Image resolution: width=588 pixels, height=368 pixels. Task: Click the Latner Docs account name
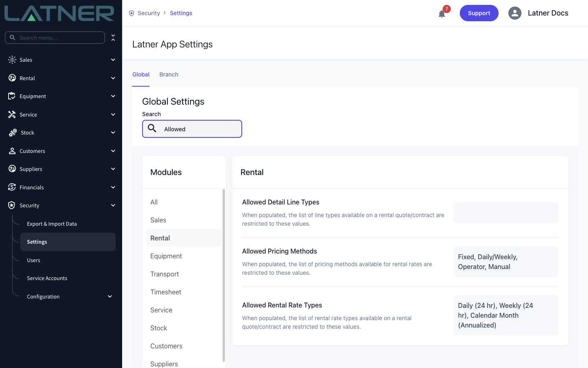click(x=548, y=13)
